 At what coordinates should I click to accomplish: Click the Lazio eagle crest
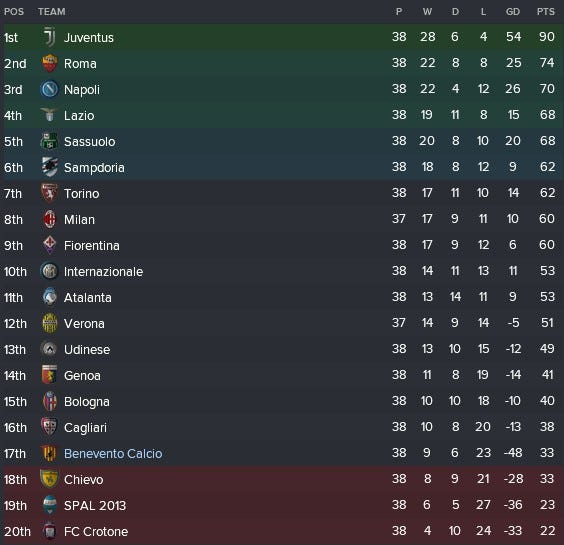pyautogui.click(x=49, y=115)
